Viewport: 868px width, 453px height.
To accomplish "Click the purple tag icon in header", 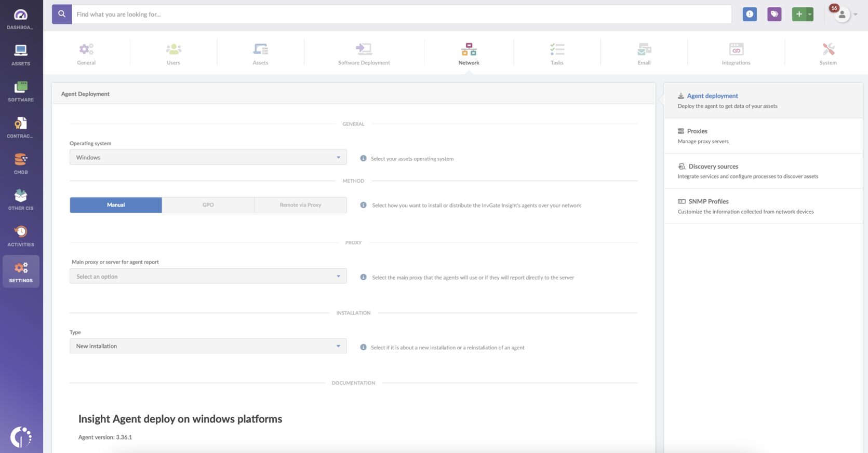I will [x=774, y=15].
